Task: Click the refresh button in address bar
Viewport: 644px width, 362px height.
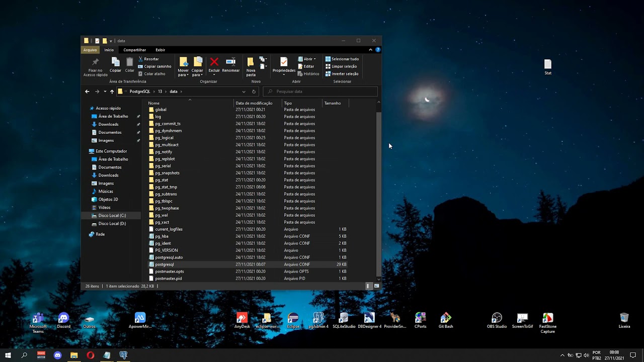Action: [254, 92]
